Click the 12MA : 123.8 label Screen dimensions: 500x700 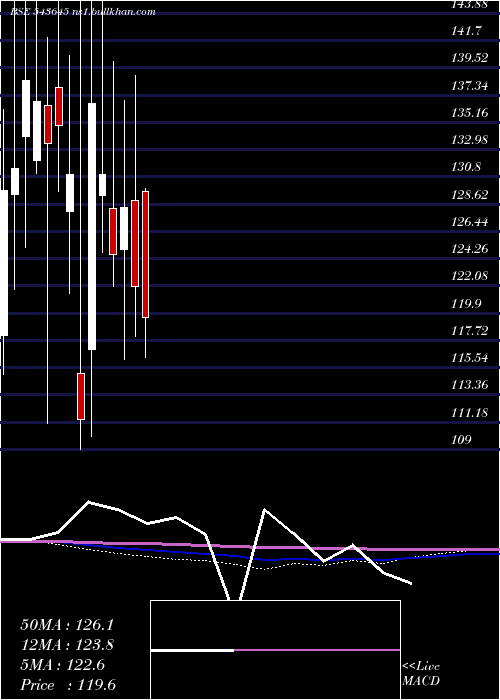pyautogui.click(x=67, y=645)
